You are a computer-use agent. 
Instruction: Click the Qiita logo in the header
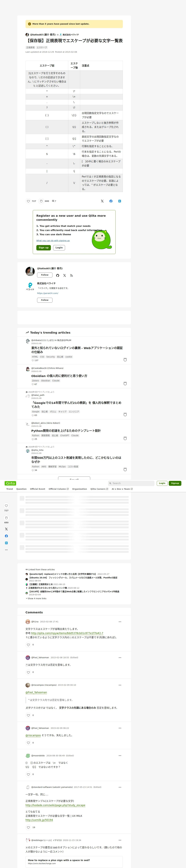(x=10, y=483)
